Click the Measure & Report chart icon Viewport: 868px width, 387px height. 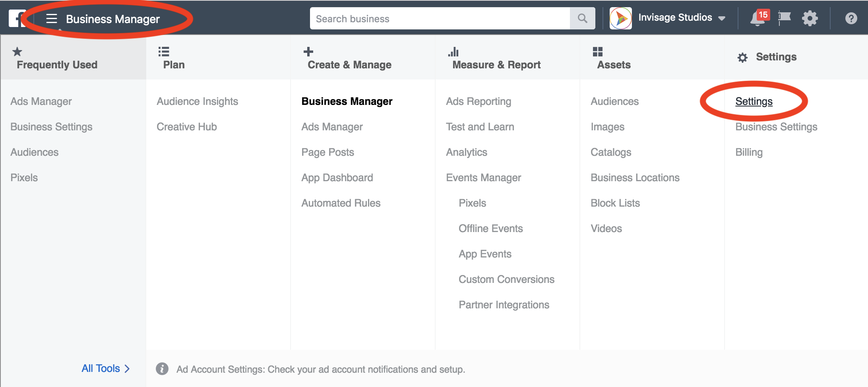point(453,51)
